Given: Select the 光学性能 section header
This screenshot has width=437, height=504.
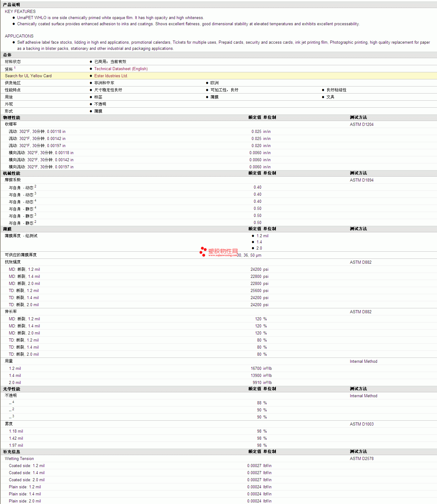Looking at the screenshot, I should coord(12,389).
